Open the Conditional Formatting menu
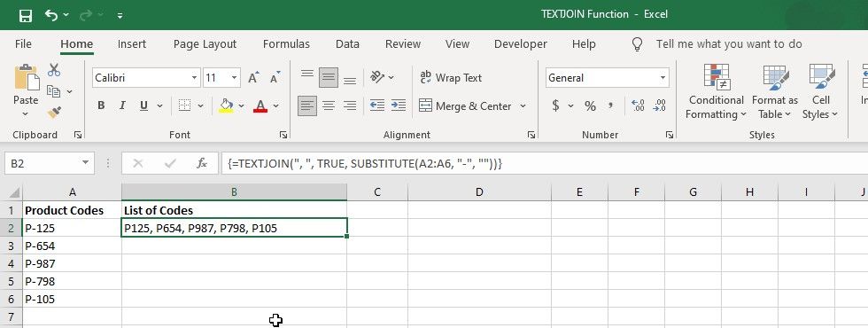This screenshot has height=328, width=868. (717, 92)
